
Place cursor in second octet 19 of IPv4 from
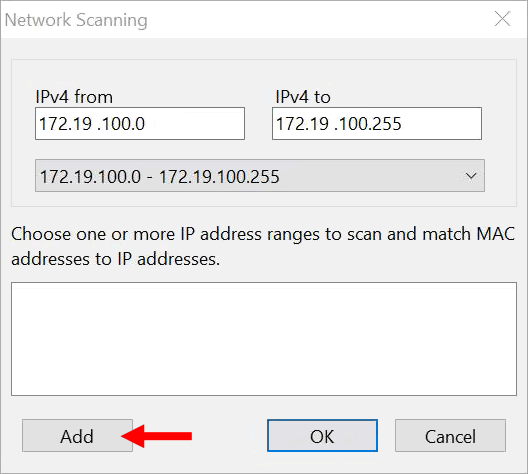82,124
